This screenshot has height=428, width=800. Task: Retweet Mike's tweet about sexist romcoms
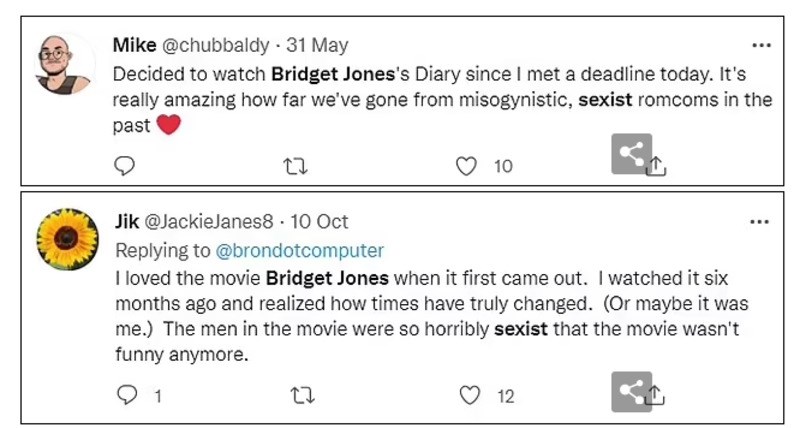pyautogui.click(x=294, y=166)
